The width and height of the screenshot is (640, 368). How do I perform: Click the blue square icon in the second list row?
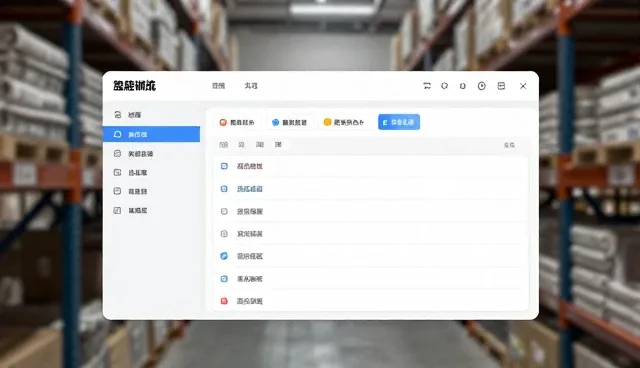coord(224,189)
